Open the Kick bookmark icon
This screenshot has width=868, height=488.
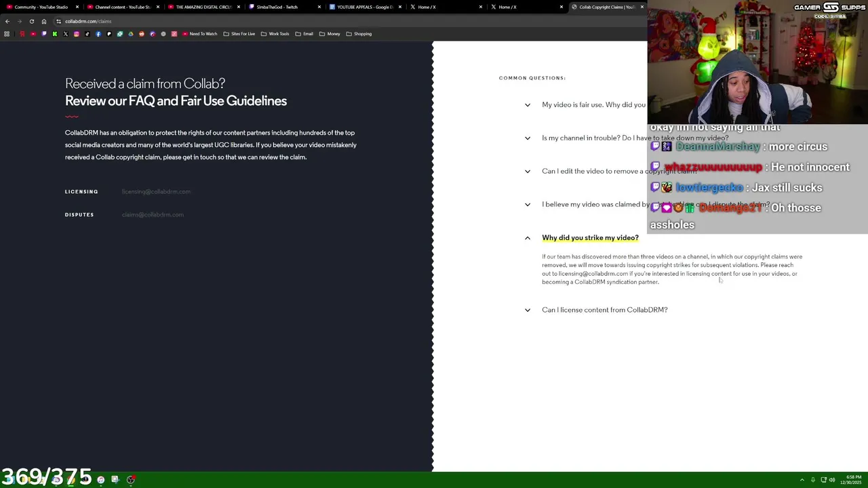pos(55,34)
